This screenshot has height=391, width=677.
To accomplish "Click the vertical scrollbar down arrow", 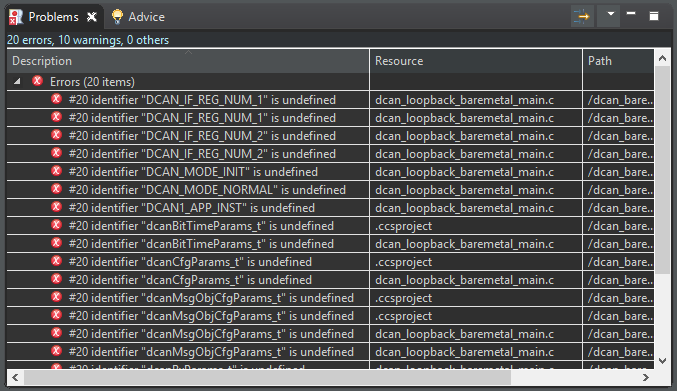I will pyautogui.click(x=662, y=360).
